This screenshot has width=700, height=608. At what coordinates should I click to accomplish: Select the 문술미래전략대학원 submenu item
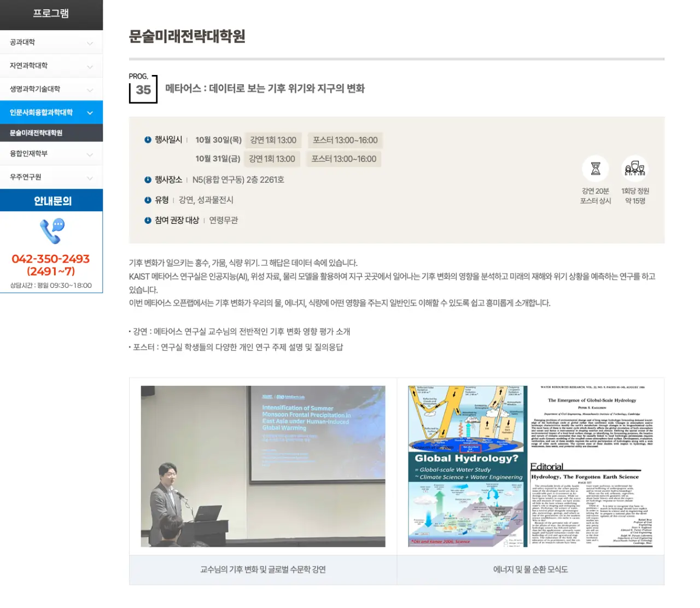(x=36, y=133)
